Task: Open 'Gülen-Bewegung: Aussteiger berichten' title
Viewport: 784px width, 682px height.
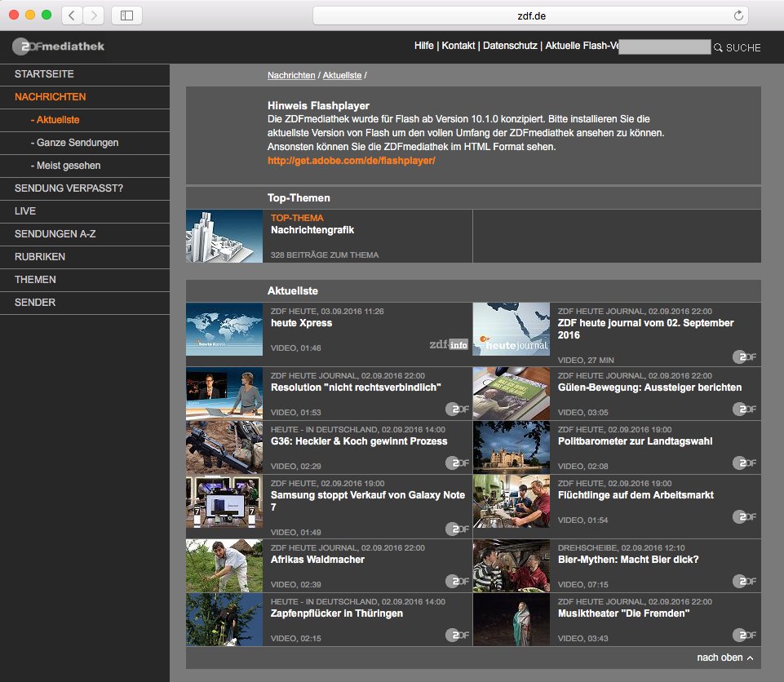Action: coord(649,387)
